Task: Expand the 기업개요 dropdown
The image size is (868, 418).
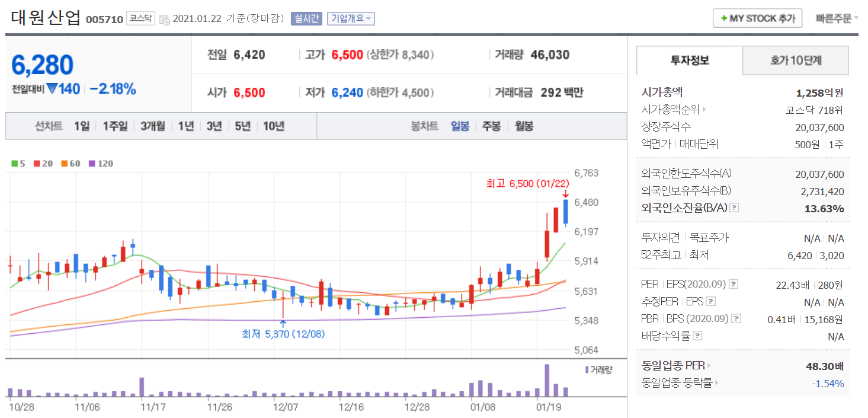Action: tap(351, 18)
